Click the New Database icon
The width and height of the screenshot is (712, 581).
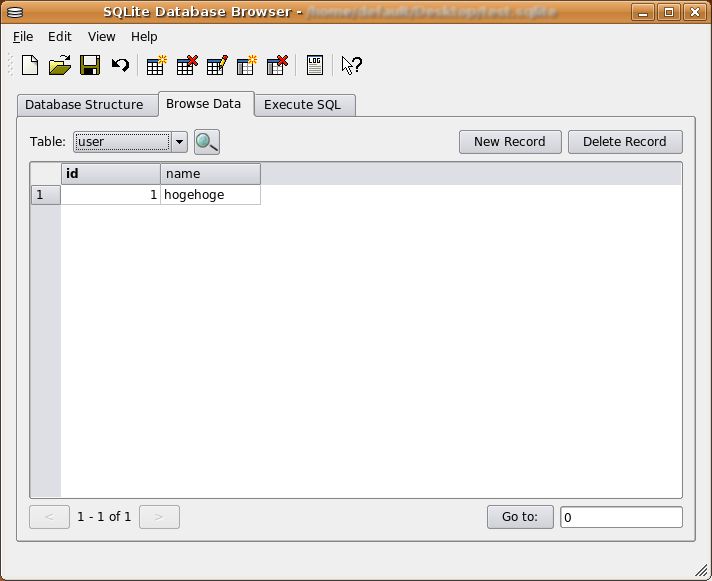tap(30, 66)
